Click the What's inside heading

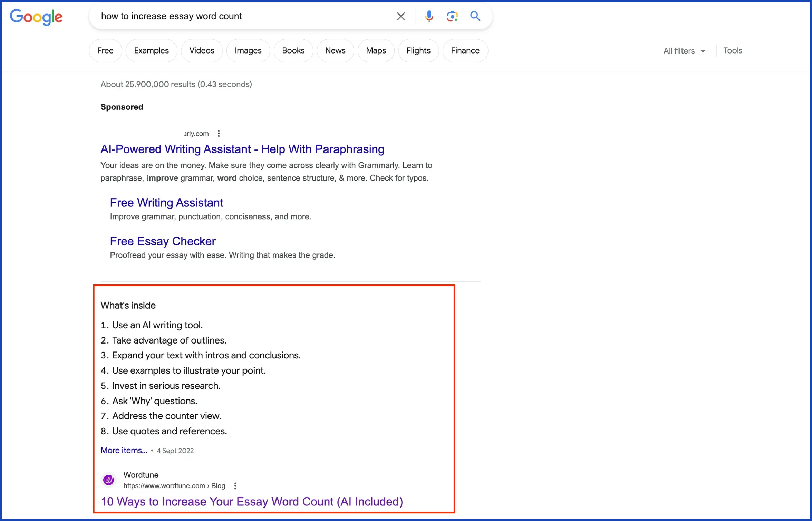(x=128, y=306)
